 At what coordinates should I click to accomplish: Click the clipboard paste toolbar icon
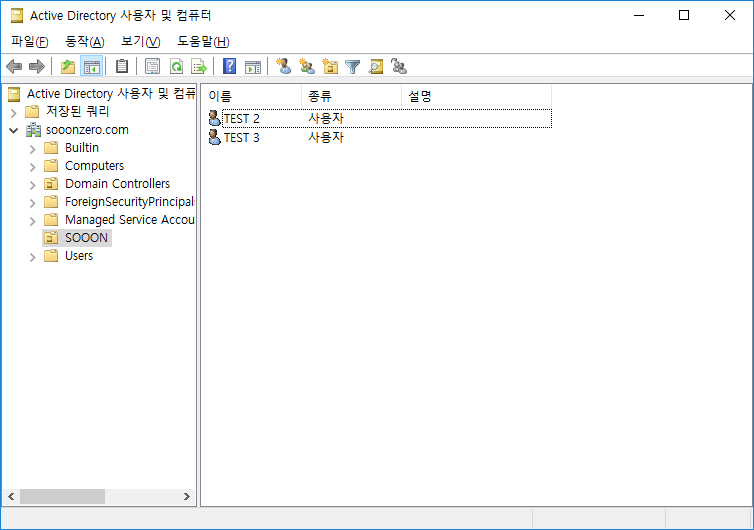click(122, 66)
